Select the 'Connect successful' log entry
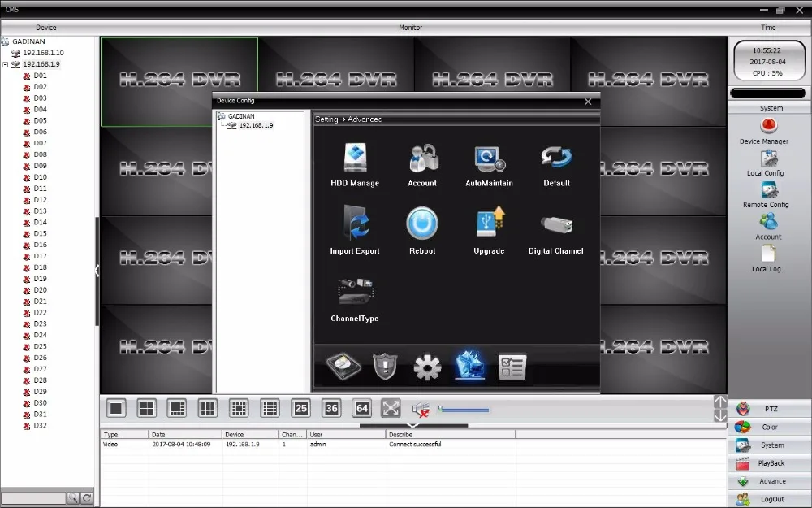 (415, 445)
